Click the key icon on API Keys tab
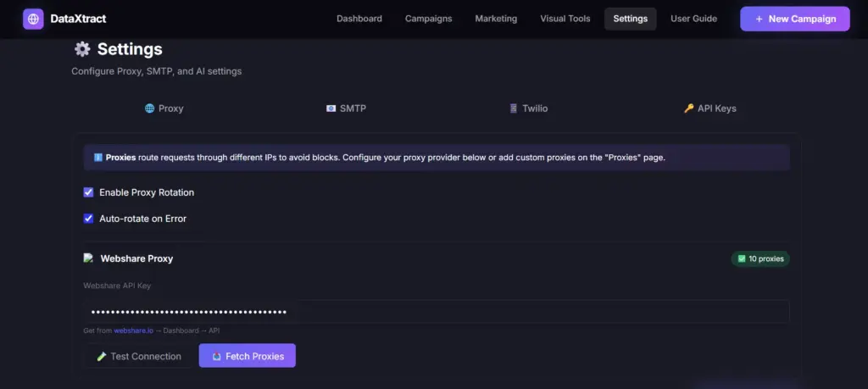The image size is (868, 389). point(688,108)
